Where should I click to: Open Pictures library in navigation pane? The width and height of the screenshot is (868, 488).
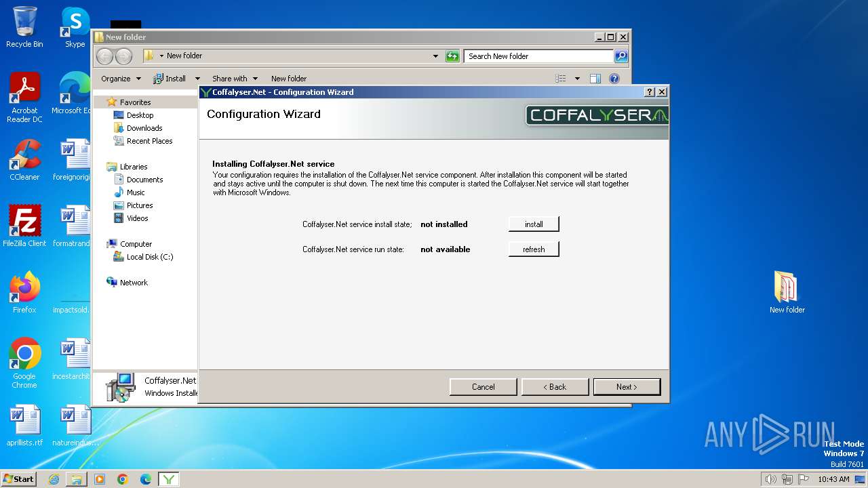(x=140, y=205)
